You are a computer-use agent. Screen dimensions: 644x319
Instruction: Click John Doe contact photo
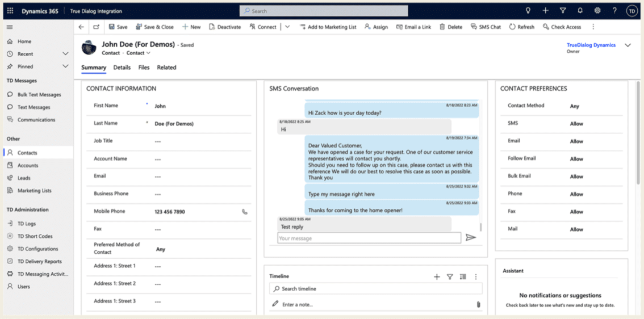[x=89, y=48]
